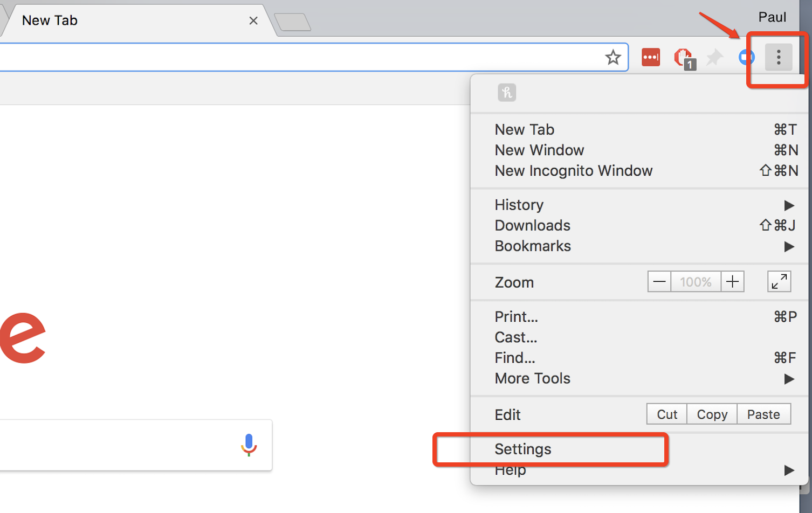Increase zoom with the plus control
812x513 pixels.
tap(732, 281)
